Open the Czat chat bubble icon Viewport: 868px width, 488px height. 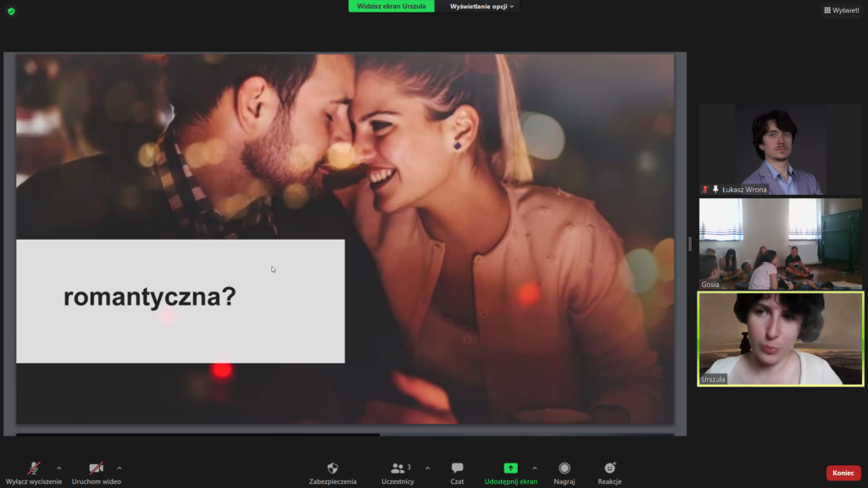(x=457, y=469)
